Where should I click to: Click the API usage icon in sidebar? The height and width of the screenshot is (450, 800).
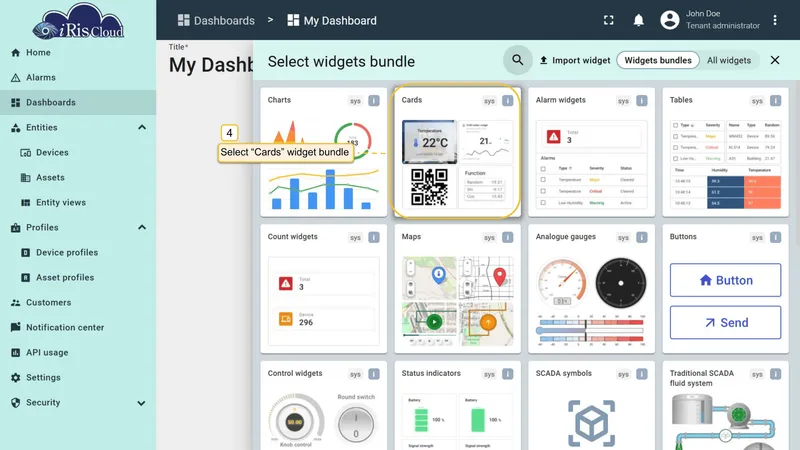pyautogui.click(x=15, y=353)
